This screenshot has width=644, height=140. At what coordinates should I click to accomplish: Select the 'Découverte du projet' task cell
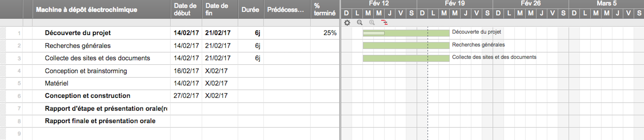78,33
